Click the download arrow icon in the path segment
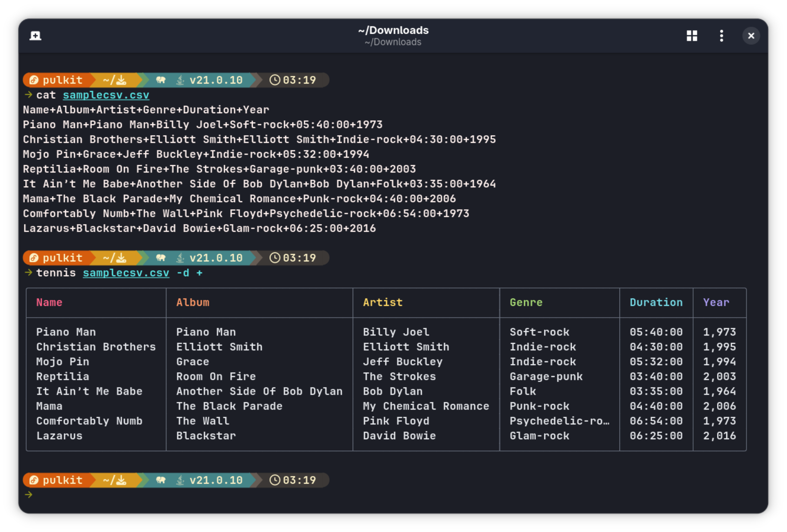 click(x=121, y=80)
